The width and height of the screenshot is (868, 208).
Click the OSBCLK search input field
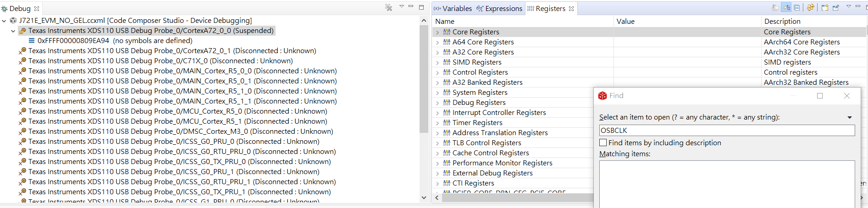coord(727,131)
